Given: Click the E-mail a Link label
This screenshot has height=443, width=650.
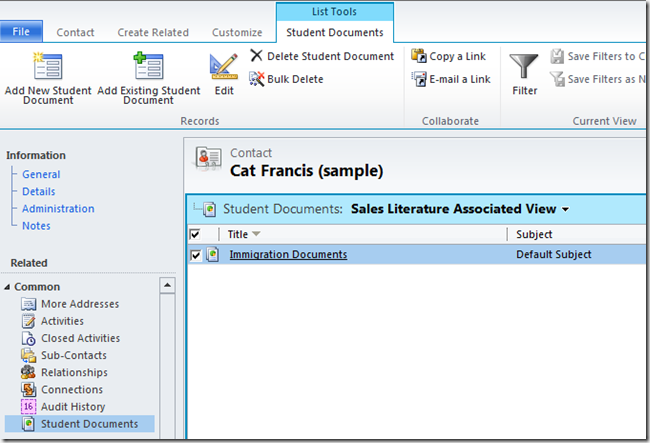Looking at the screenshot, I should [x=460, y=79].
